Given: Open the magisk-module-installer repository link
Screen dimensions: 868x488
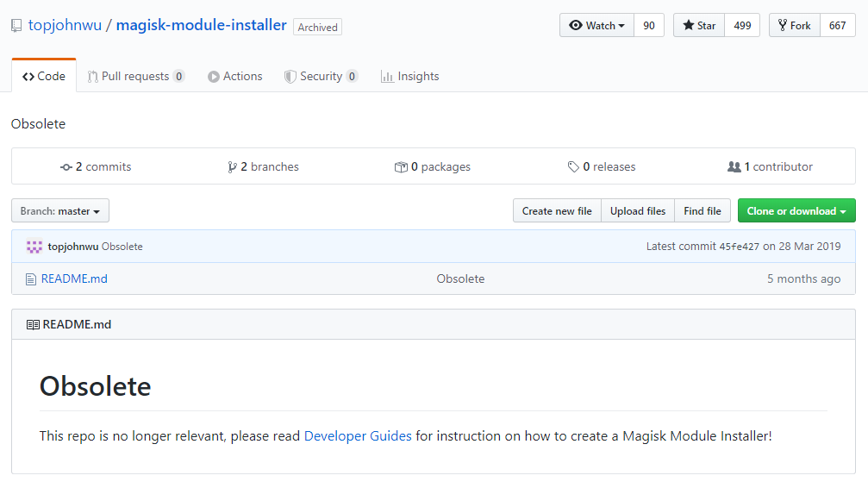Looking at the screenshot, I should click(x=202, y=25).
